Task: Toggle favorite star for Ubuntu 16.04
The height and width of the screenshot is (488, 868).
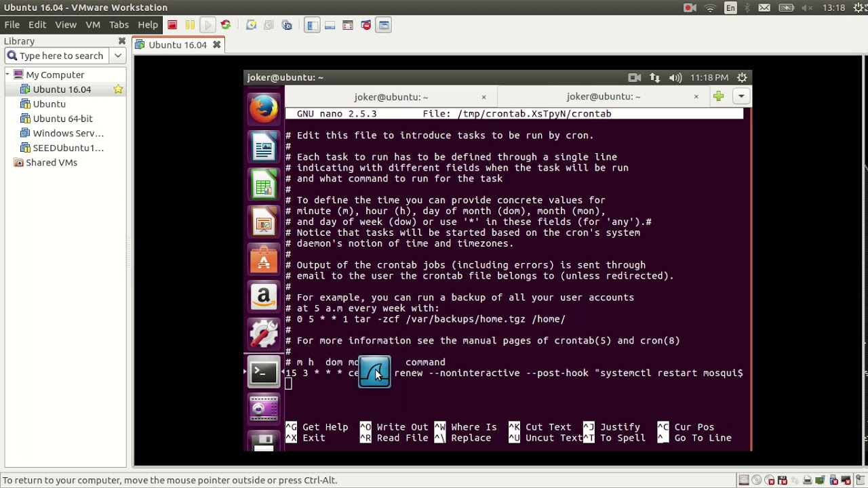Action: (118, 89)
